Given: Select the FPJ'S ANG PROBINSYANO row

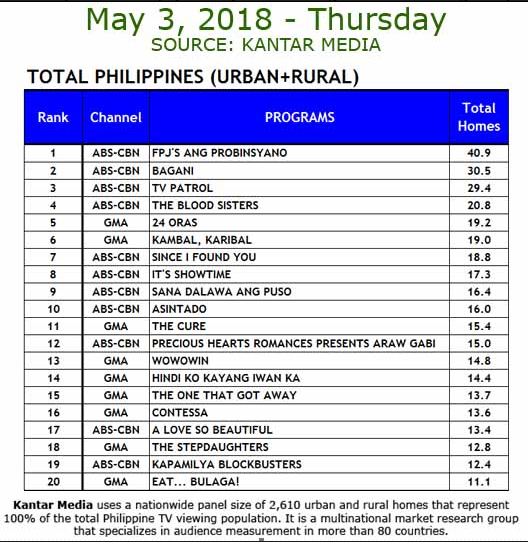Looking at the screenshot, I should tap(266, 153).
